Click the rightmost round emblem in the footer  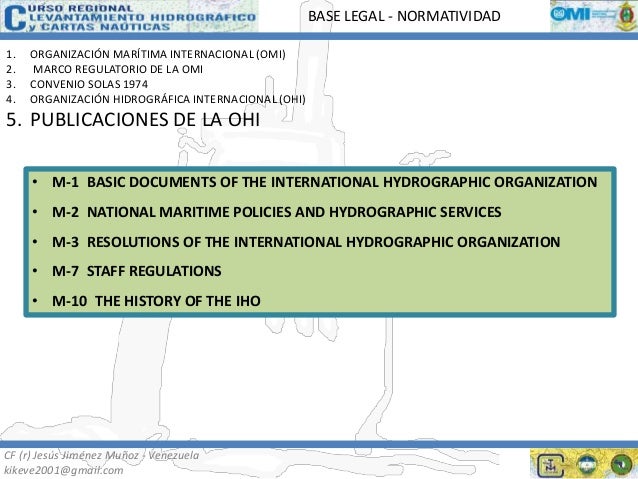coord(621,464)
